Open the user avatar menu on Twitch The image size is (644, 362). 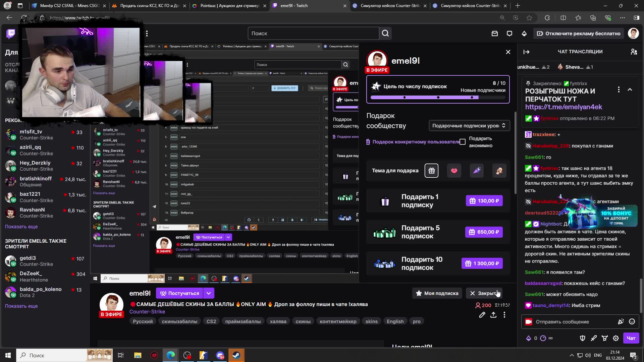[633, 34]
